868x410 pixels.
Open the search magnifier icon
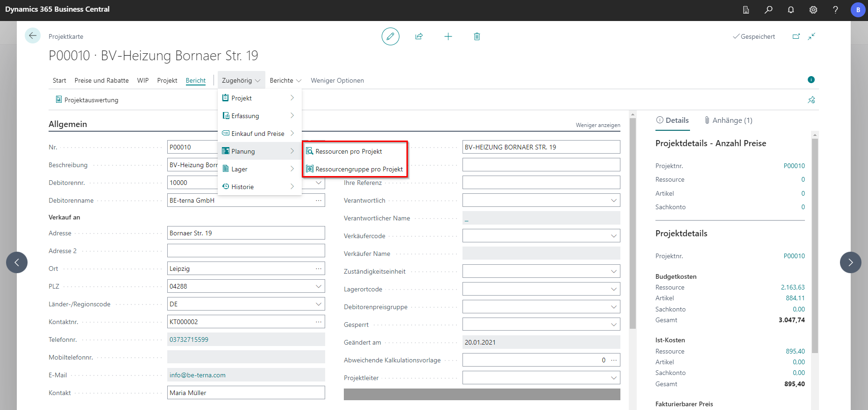pyautogui.click(x=768, y=10)
